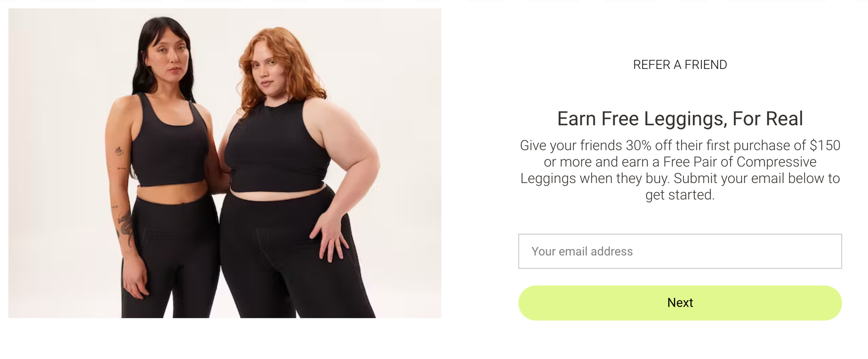Screen dimensions: 868x359
Task: Click the green Next button
Action: (x=680, y=303)
